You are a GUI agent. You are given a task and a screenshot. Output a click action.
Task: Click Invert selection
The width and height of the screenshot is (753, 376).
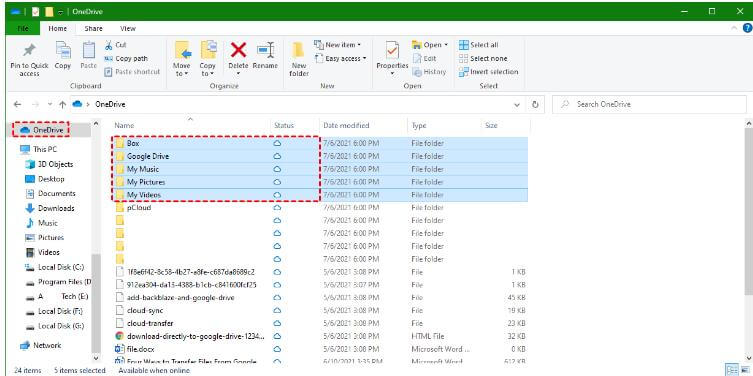[x=488, y=72]
